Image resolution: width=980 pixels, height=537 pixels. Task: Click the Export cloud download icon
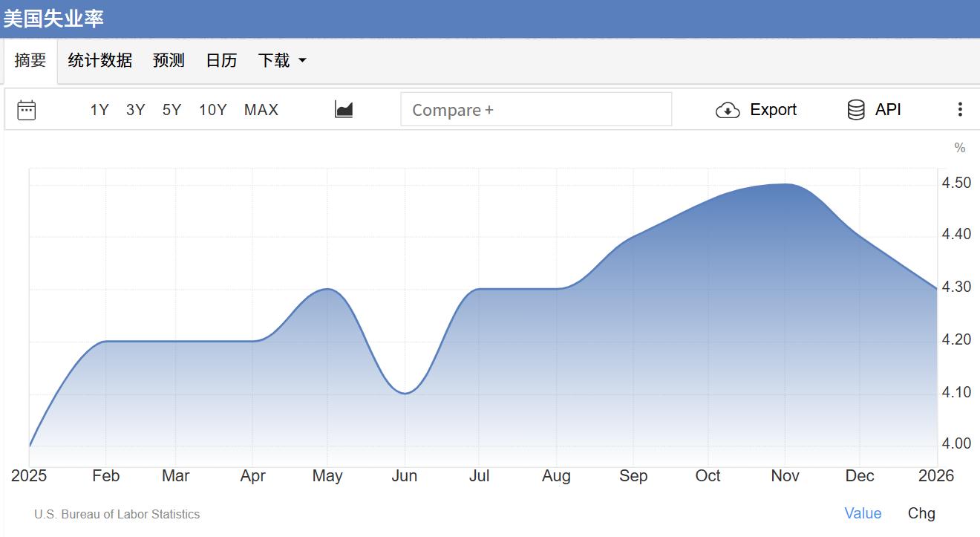pyautogui.click(x=728, y=110)
